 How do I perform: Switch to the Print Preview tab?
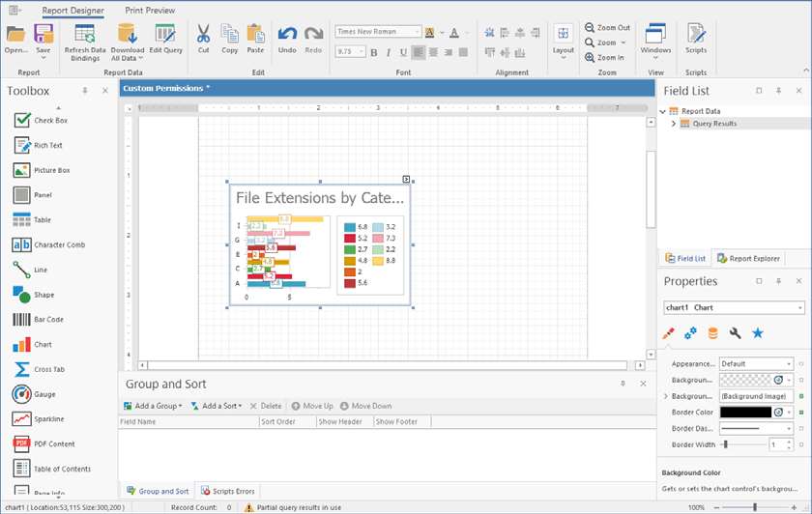[x=150, y=10]
